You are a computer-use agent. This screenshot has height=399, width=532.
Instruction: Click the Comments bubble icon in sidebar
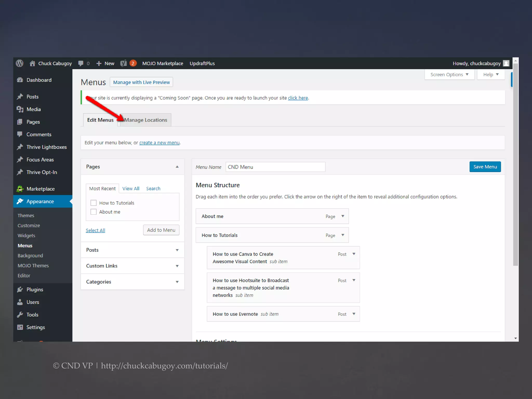tap(20, 134)
